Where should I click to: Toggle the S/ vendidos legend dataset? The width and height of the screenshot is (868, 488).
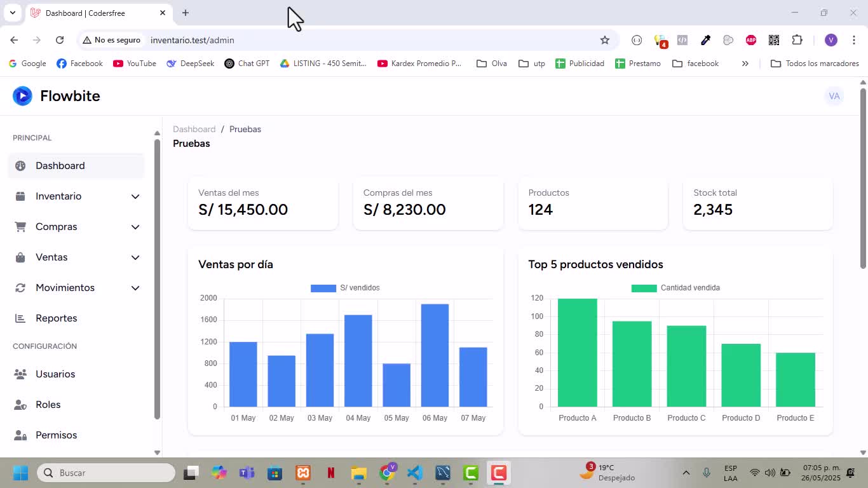point(345,288)
